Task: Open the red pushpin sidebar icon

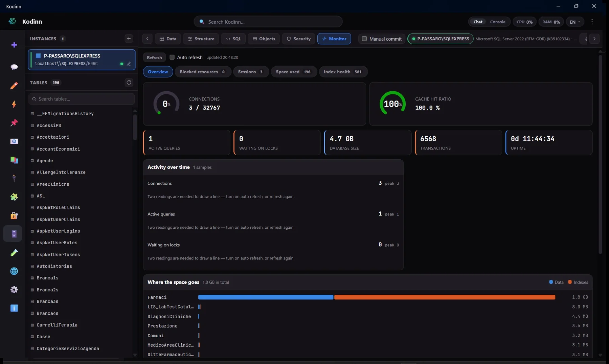Action: [x=14, y=123]
